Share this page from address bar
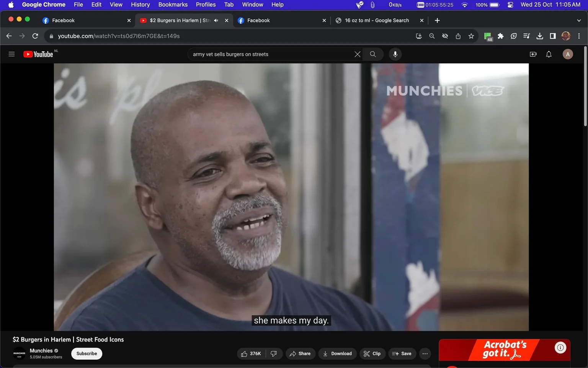588x368 pixels. [x=458, y=36]
